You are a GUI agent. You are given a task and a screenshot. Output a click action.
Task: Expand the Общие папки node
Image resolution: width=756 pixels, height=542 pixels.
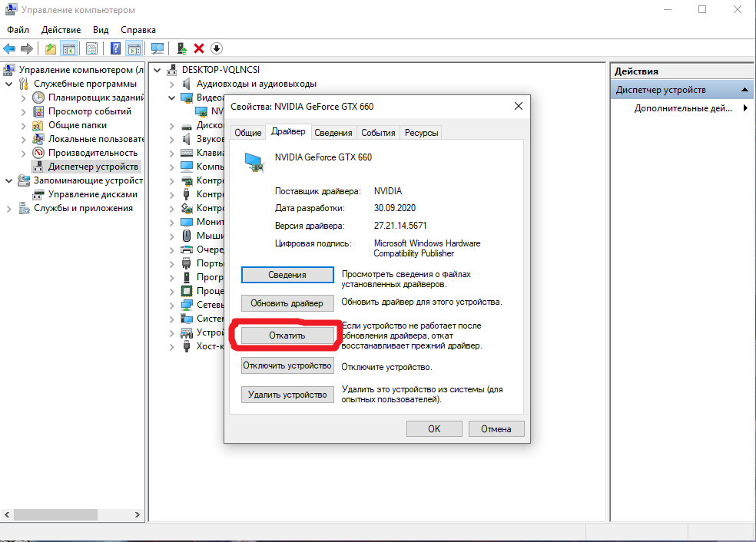click(24, 126)
